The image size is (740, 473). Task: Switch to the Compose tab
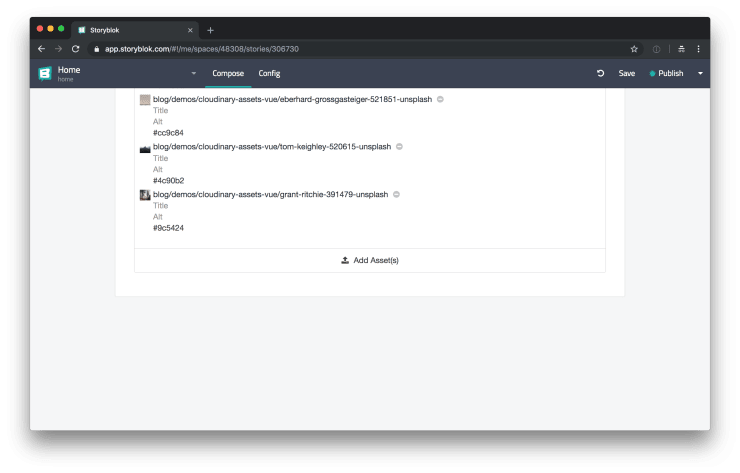pos(228,74)
